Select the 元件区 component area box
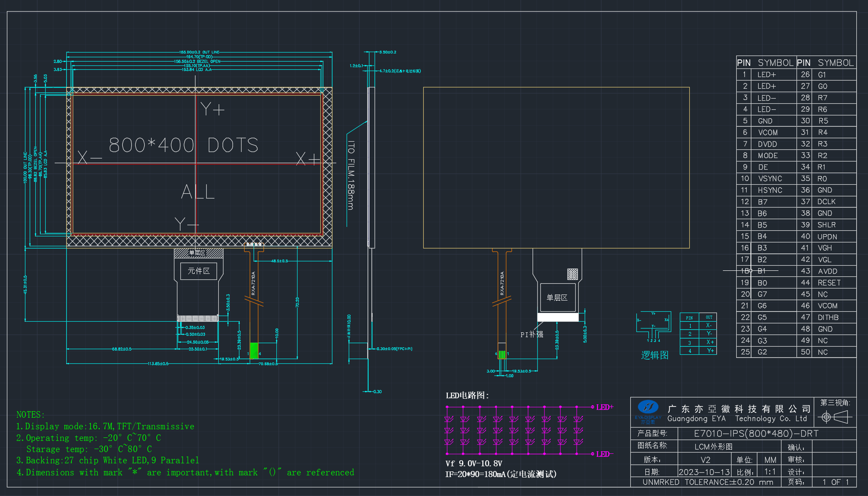This screenshot has height=496, width=868. click(198, 271)
